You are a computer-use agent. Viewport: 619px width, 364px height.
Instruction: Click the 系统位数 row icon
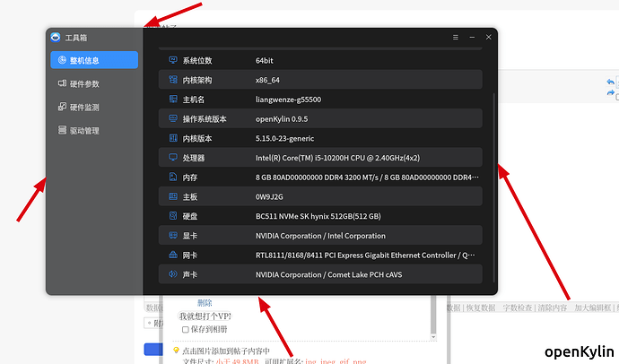(x=173, y=60)
